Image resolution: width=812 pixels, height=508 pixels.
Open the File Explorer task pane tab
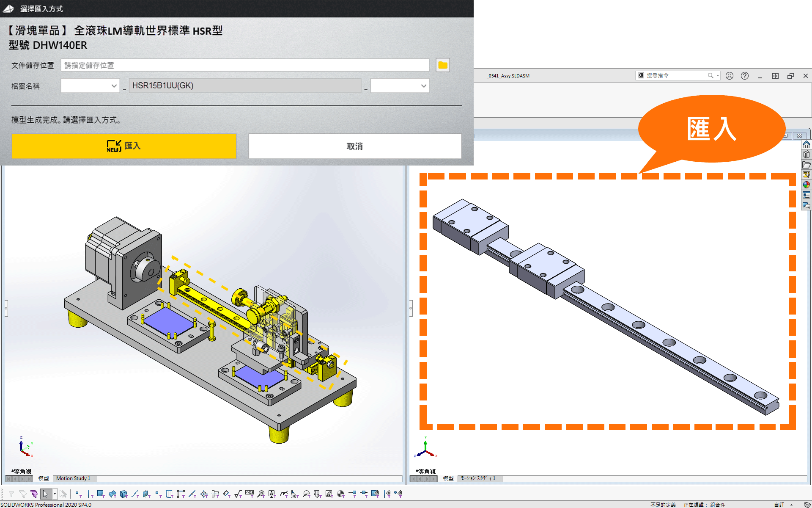click(807, 165)
